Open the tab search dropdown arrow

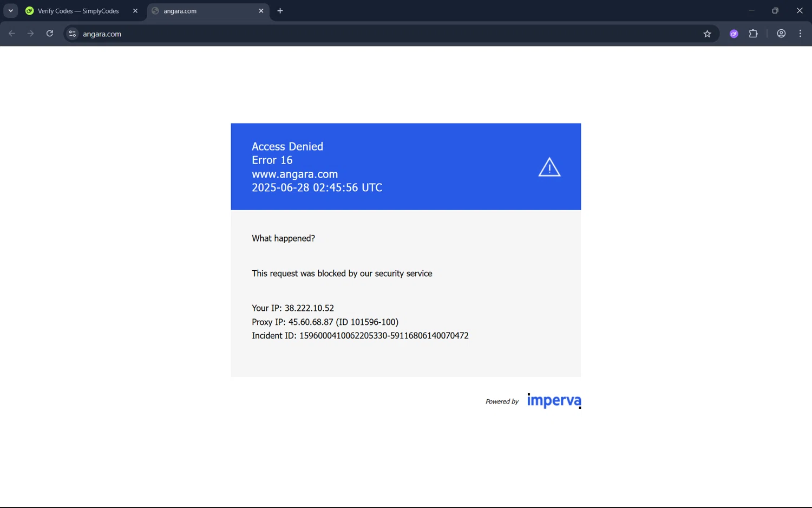(x=10, y=11)
